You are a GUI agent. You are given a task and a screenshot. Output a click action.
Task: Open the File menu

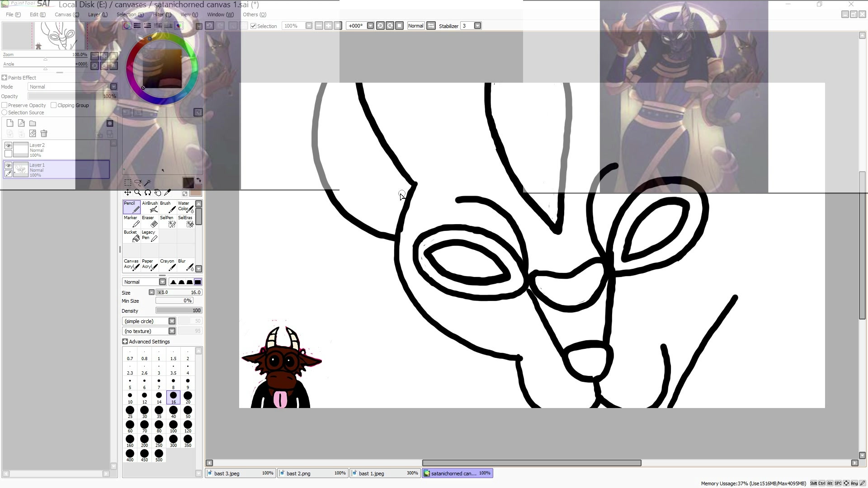coord(13,14)
